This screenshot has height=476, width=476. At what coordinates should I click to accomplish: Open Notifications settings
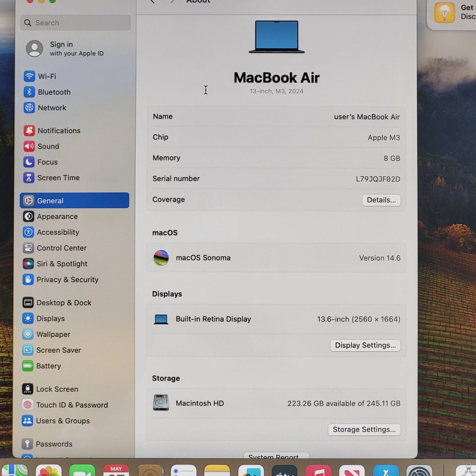tap(75, 131)
